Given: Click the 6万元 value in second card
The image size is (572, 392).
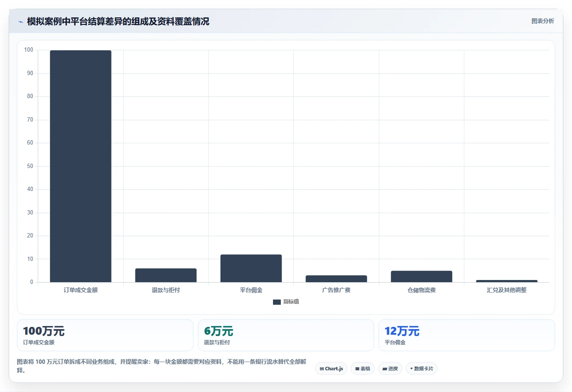Looking at the screenshot, I should [x=218, y=331].
